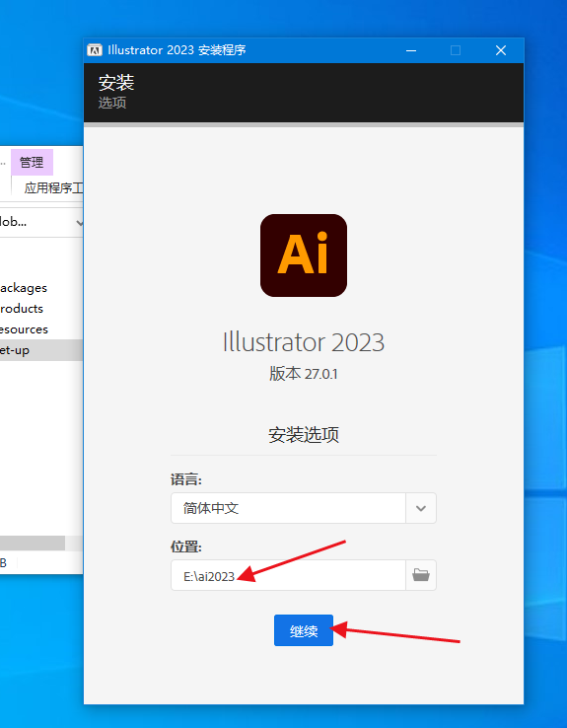The image size is (567, 728).
Task: Click the Illustrator 2023 product title
Action: [304, 342]
